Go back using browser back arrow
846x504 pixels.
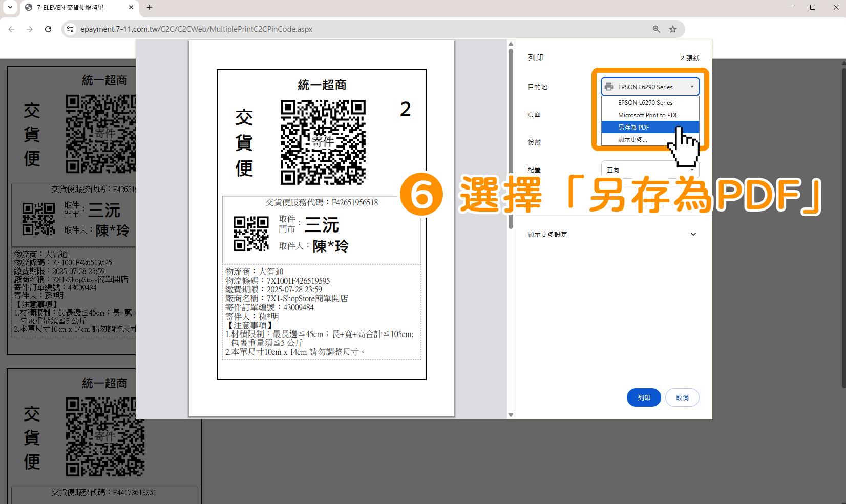coord(11,29)
